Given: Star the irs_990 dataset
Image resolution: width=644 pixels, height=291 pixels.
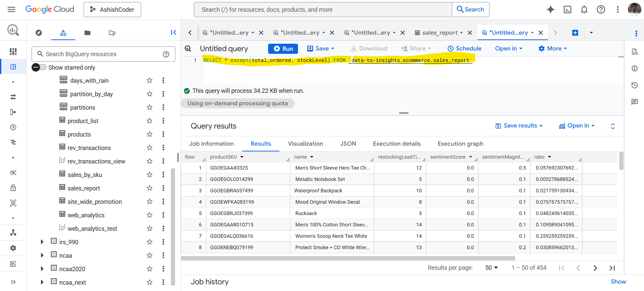Looking at the screenshot, I should pos(149,242).
